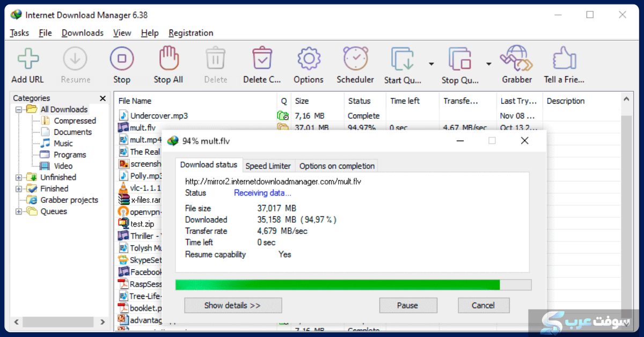Open the Registration menu
Screen dimensions: 644x337
point(191,33)
